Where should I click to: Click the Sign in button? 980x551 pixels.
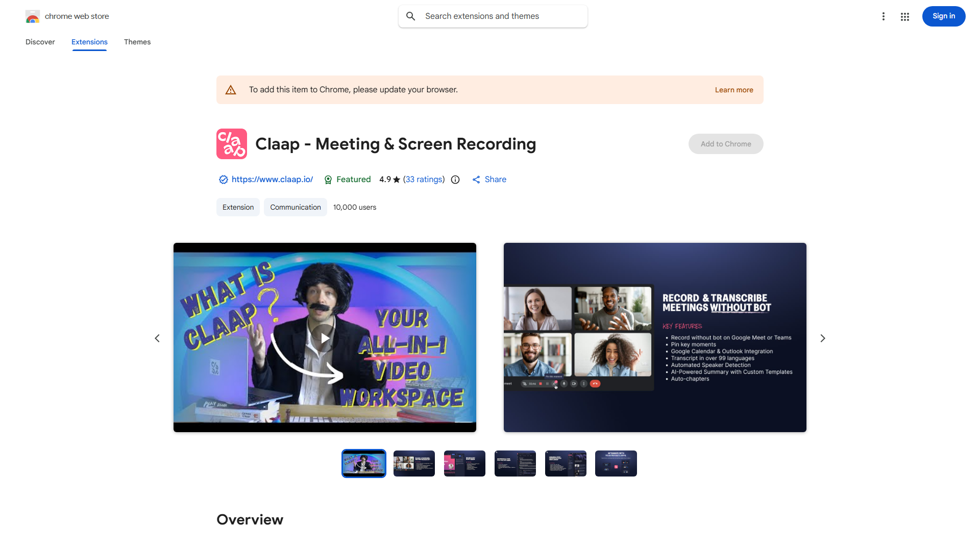pyautogui.click(x=943, y=16)
